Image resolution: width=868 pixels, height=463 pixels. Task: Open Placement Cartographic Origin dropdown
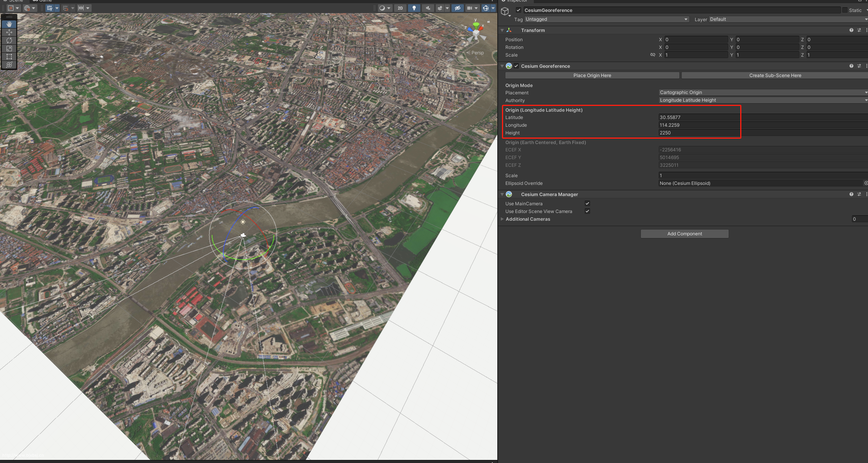763,92
